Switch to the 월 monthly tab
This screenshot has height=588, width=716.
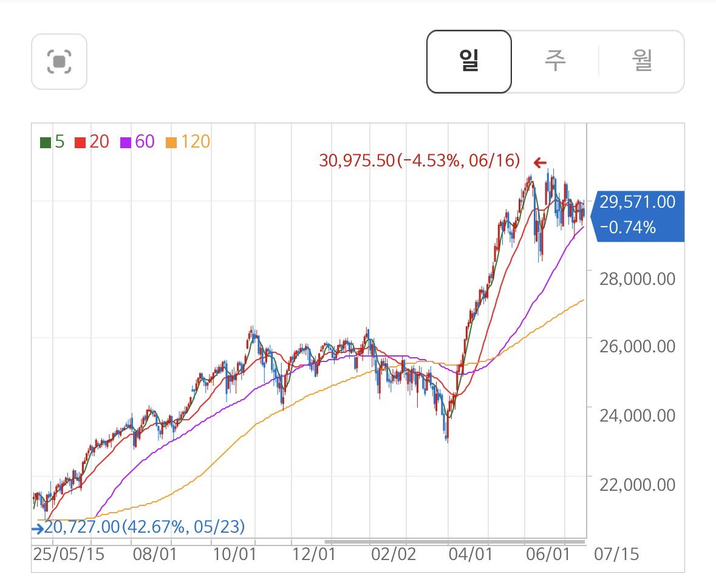pyautogui.click(x=641, y=61)
